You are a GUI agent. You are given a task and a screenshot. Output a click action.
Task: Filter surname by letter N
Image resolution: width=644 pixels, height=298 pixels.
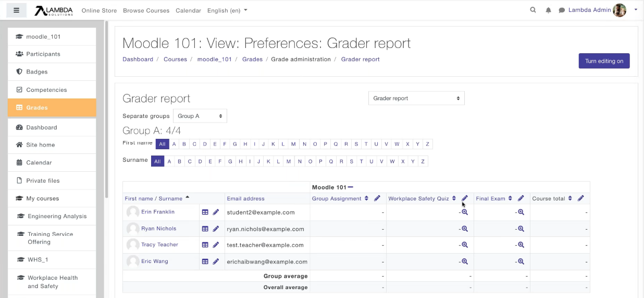tap(300, 162)
